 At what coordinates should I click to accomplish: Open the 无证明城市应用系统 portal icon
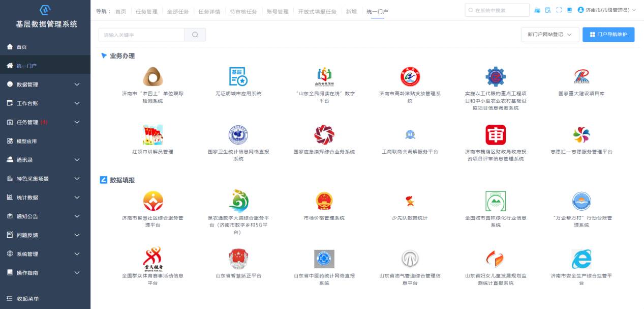(238, 77)
